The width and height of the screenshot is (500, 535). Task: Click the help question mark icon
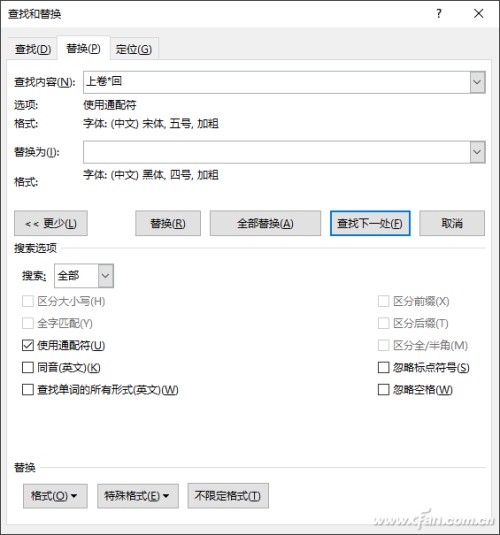pyautogui.click(x=439, y=14)
